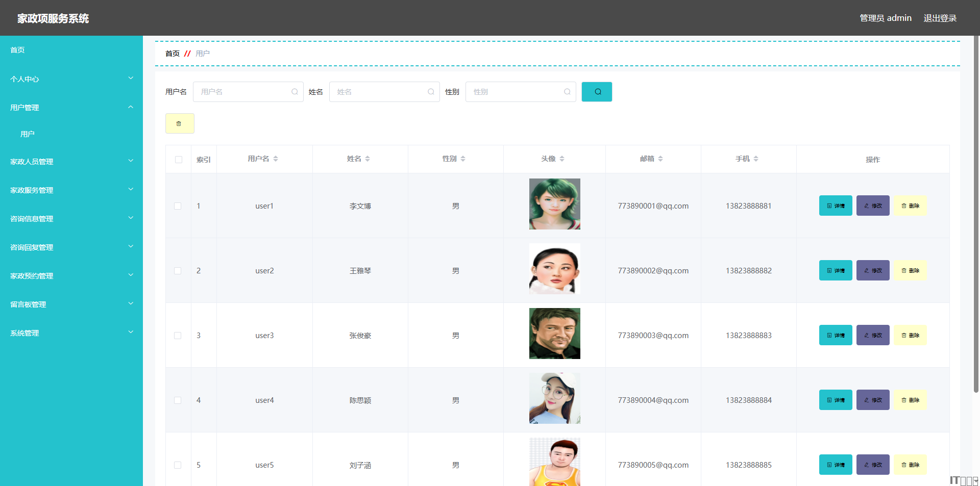Sort by 手机 column arrows
Screen dimensions: 980x486
(x=756, y=159)
